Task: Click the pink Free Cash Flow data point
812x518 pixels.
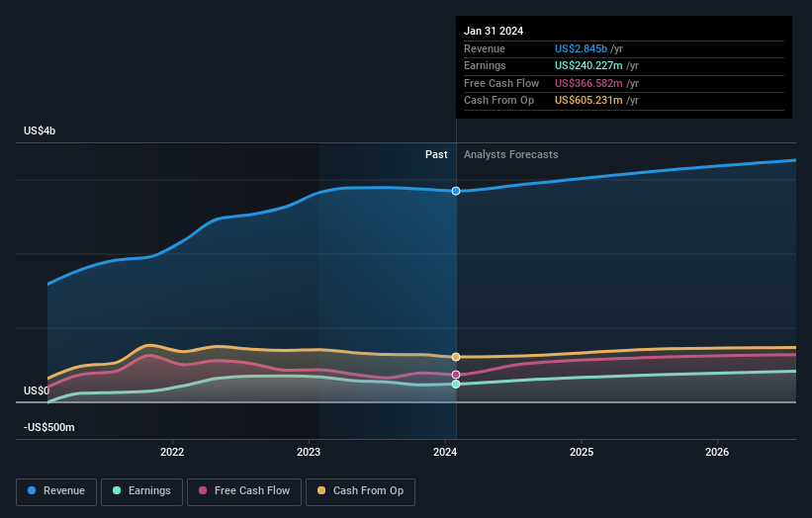Action: 456,374
